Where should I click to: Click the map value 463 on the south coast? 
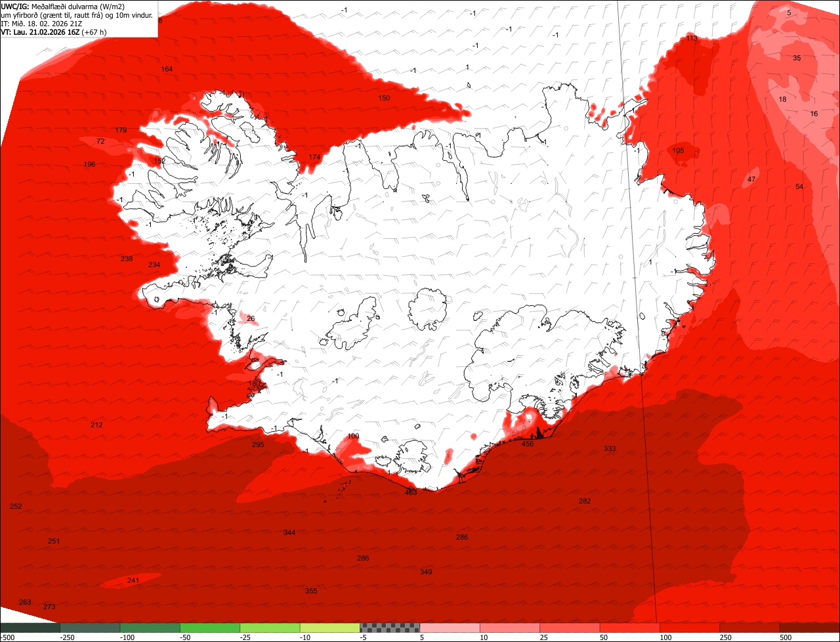pyautogui.click(x=411, y=492)
